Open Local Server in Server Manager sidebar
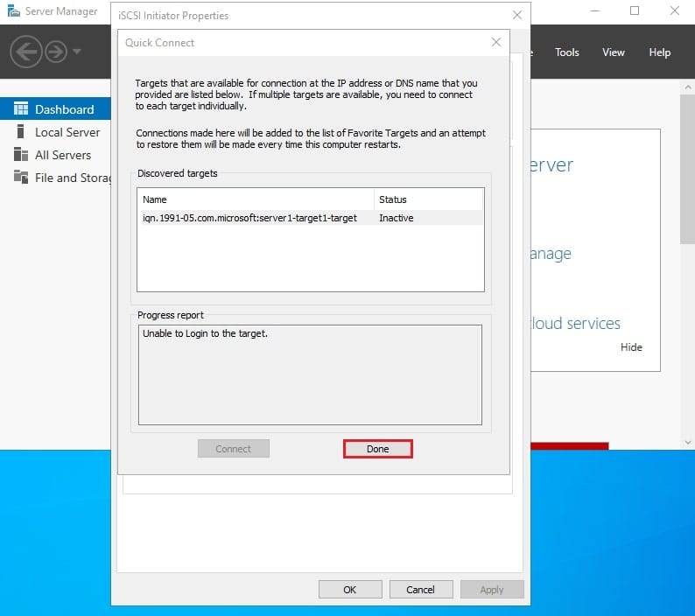 [x=55, y=132]
